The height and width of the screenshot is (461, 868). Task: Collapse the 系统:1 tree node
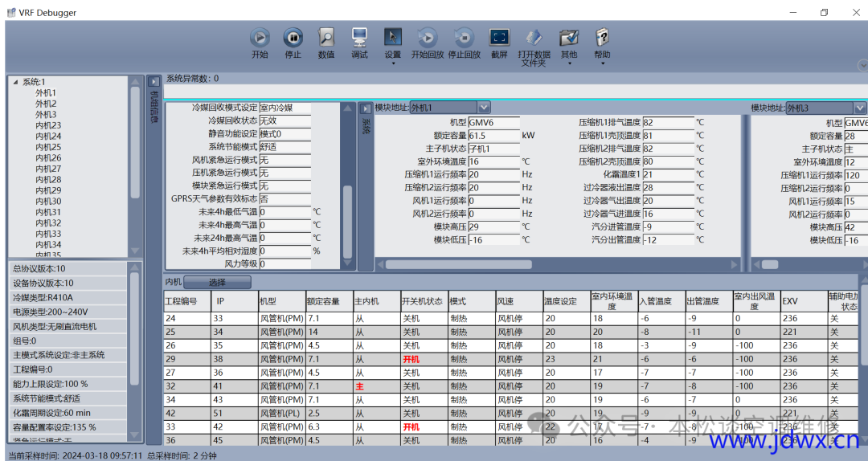tap(15, 82)
